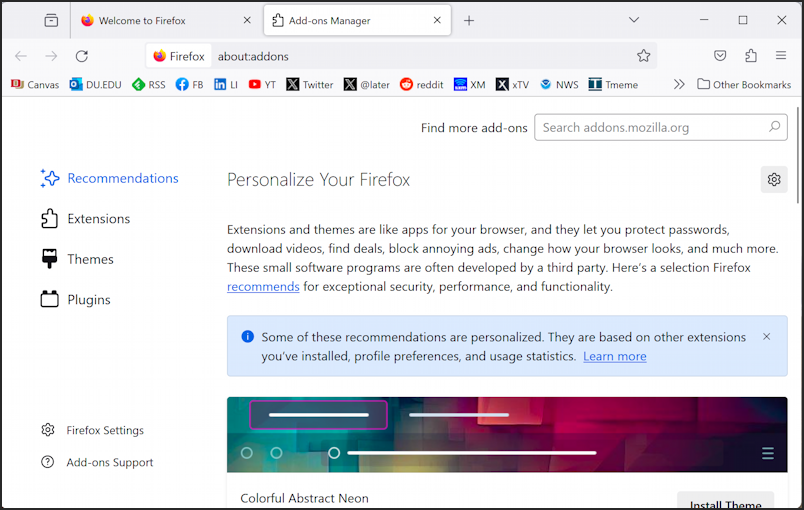Show more bookmarks via chevron overflow
The width and height of the screenshot is (804, 510).
pyautogui.click(x=679, y=84)
